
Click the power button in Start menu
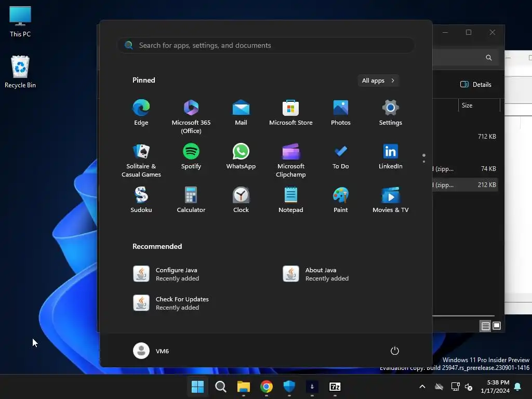(x=395, y=351)
